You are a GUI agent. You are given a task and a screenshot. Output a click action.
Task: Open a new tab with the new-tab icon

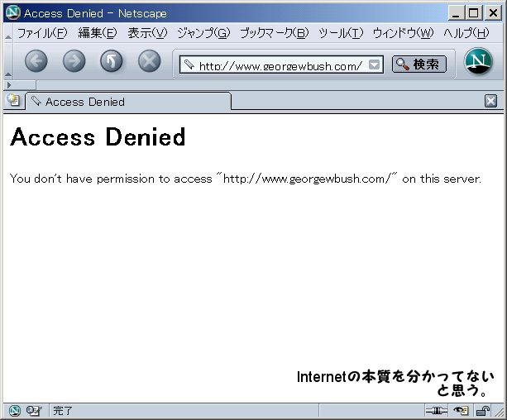(13, 101)
